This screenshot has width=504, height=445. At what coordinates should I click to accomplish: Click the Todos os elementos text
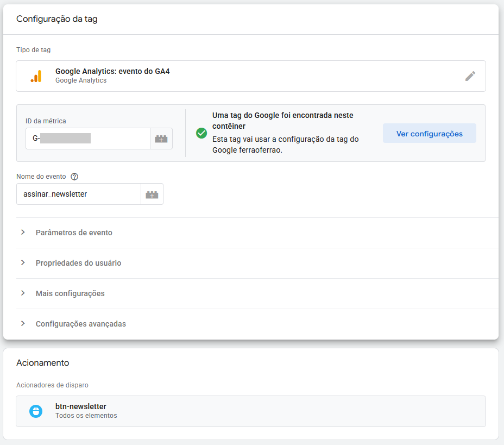pos(86,416)
